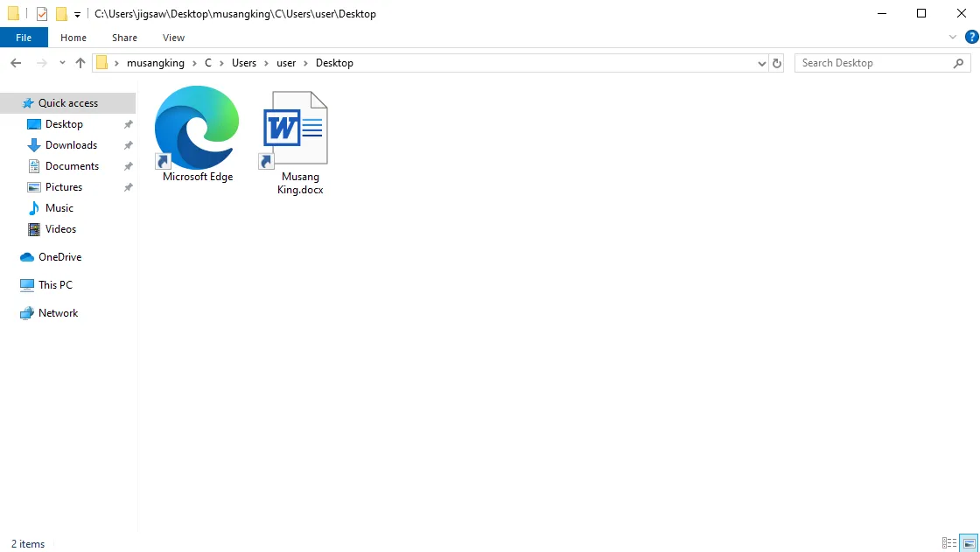Image resolution: width=980 pixels, height=552 pixels.
Task: Click the Musang King.docx file name label
Action: click(x=300, y=183)
